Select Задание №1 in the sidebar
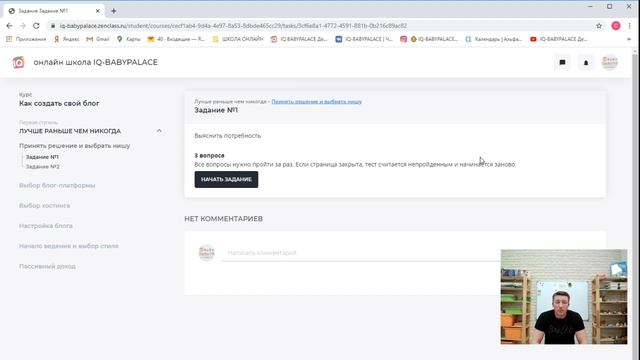The image size is (640, 360). coord(42,157)
